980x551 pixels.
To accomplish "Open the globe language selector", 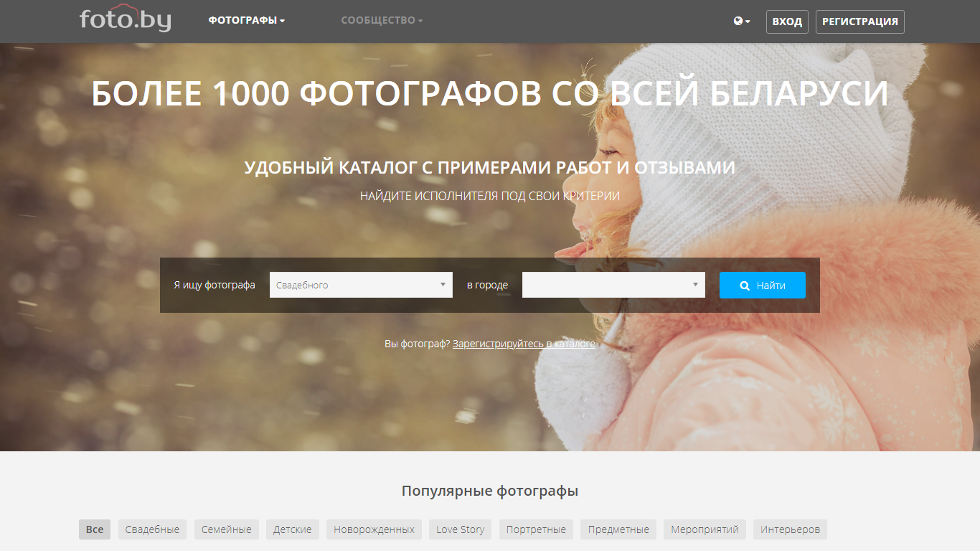I will click(742, 22).
